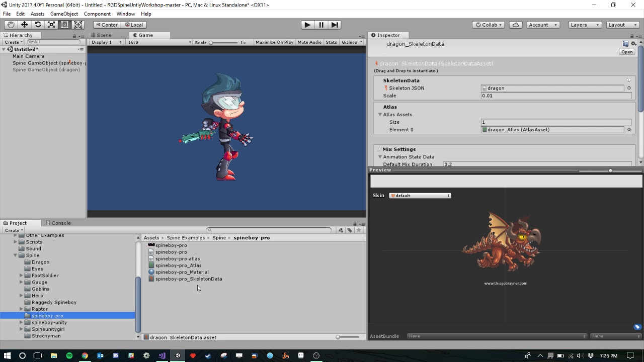Image resolution: width=644 pixels, height=362 pixels.
Task: Open the Account dropdown
Action: 542,25
